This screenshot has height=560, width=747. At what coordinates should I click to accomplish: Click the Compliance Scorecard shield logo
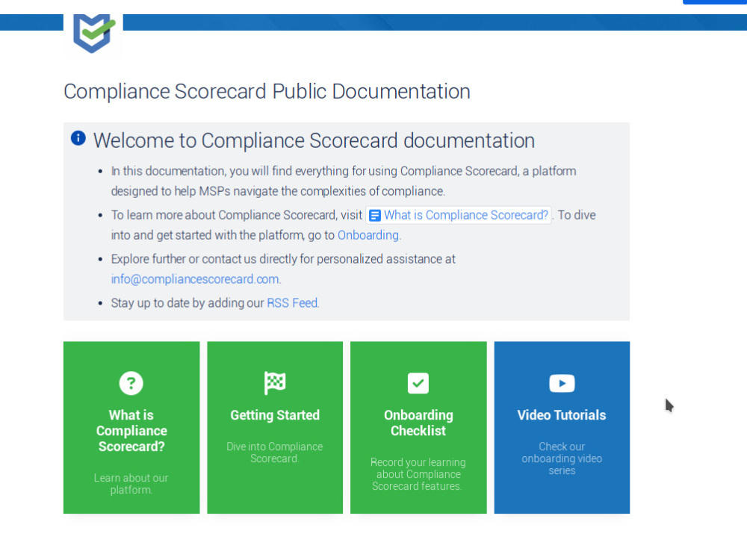(x=94, y=32)
